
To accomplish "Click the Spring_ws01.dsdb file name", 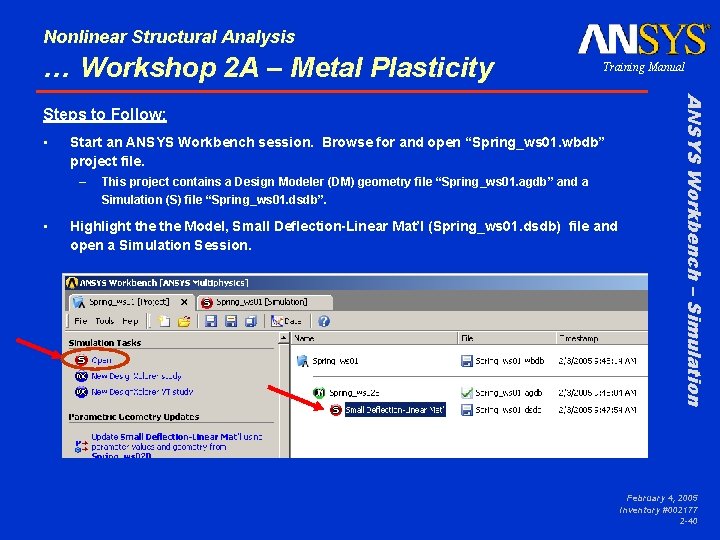I will coord(508,410).
